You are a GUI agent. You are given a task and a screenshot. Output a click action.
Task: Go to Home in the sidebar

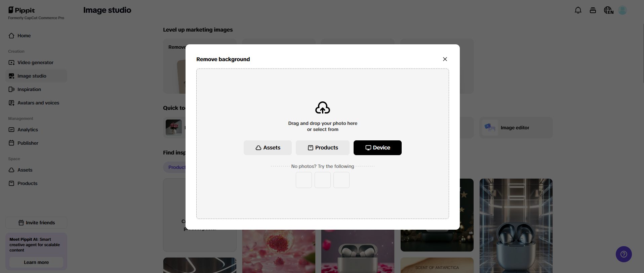pyautogui.click(x=36, y=36)
